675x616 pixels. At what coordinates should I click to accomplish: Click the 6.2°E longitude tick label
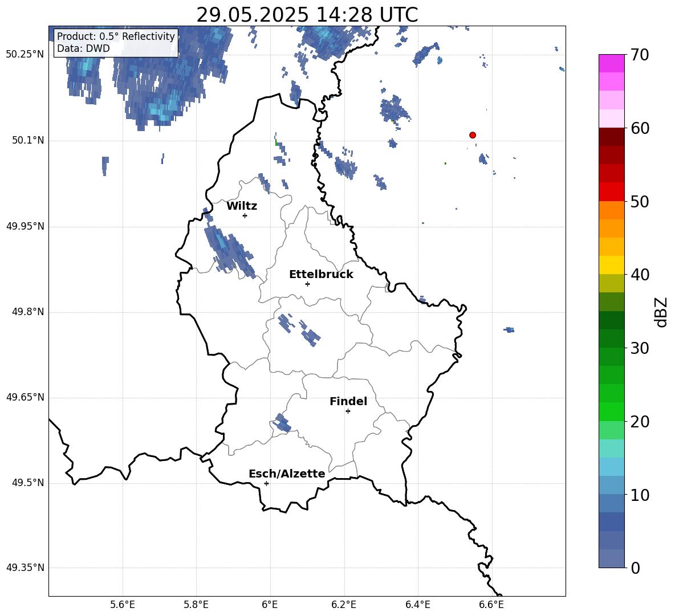(344, 605)
